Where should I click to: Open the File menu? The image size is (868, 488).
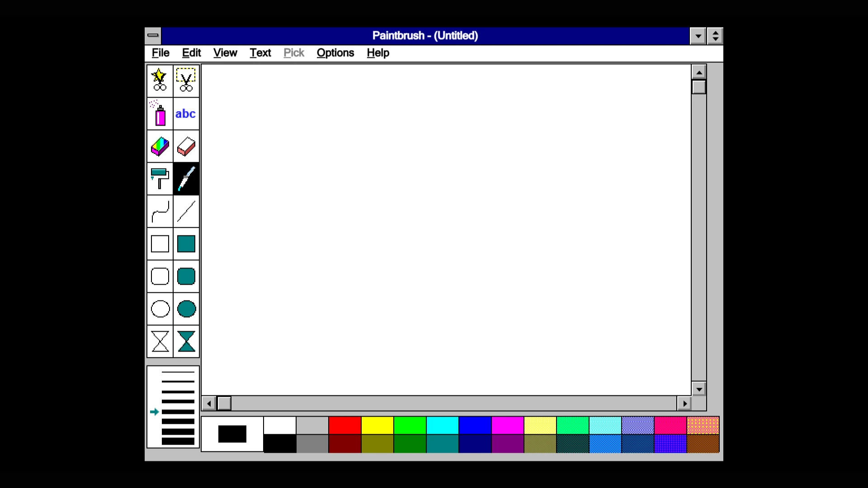tap(160, 53)
